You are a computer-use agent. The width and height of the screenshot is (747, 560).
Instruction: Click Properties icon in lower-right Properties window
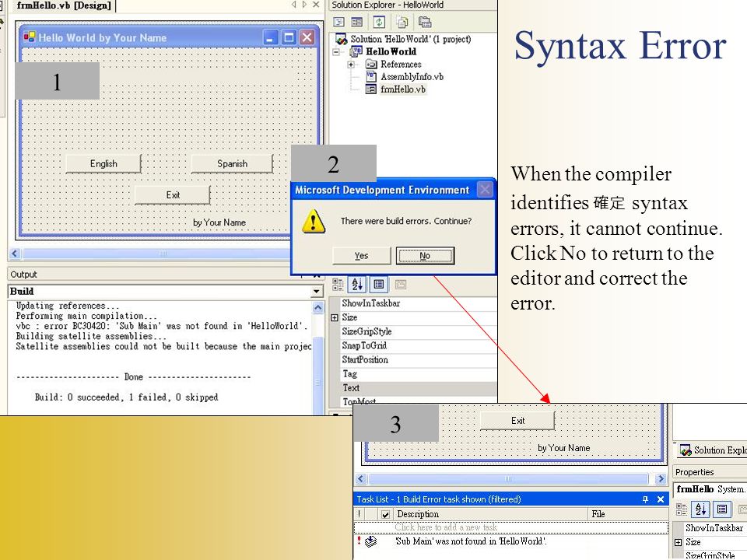pyautogui.click(x=722, y=509)
